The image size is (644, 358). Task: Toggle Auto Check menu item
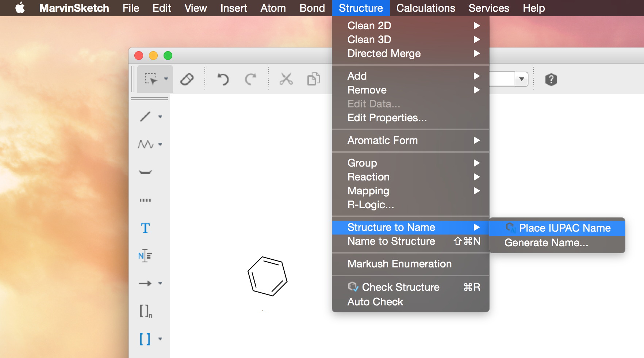coord(411,302)
